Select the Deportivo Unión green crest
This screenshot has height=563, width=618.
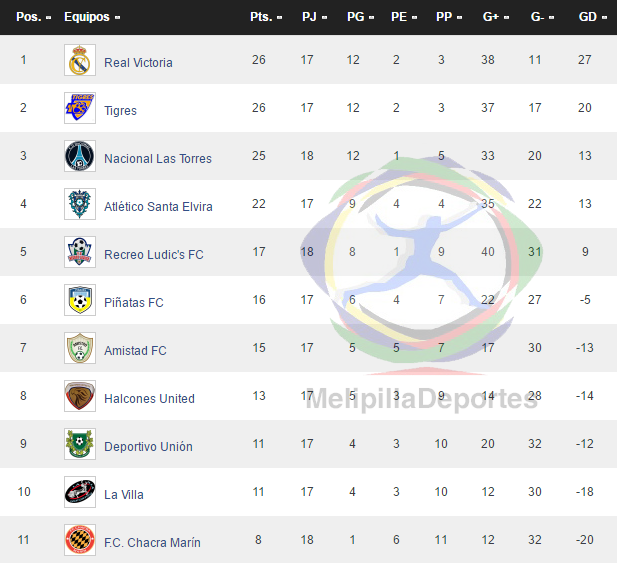click(80, 444)
